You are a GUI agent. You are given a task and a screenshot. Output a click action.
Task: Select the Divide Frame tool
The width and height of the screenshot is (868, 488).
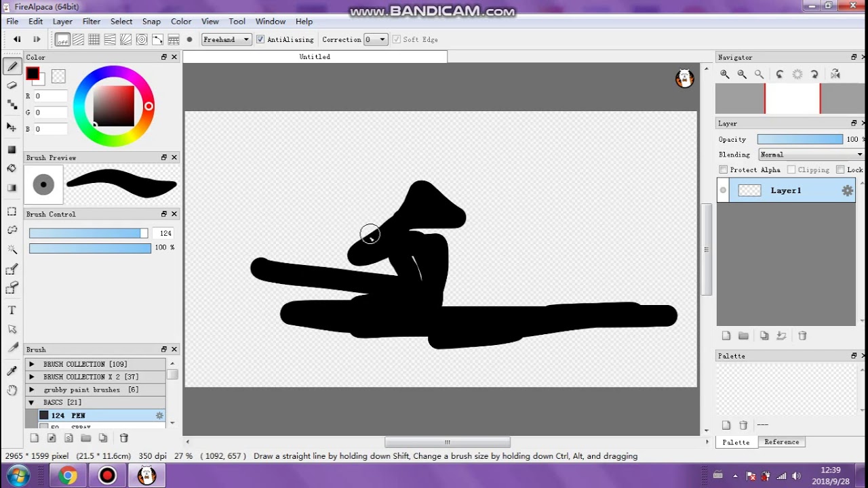pyautogui.click(x=12, y=348)
